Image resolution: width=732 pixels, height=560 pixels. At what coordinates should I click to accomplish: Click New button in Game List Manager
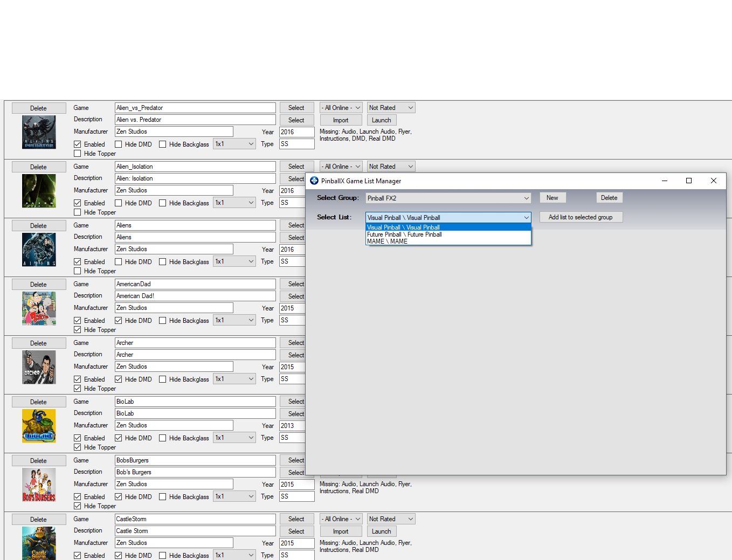coord(553,198)
